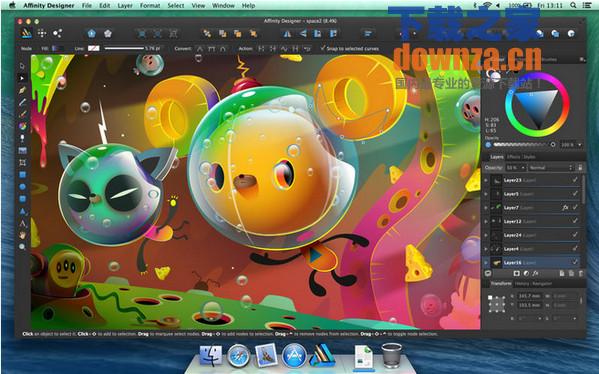Image resolution: width=599 pixels, height=374 pixels.
Task: Select the Rounded Rectangle tool
Action: 22,199
